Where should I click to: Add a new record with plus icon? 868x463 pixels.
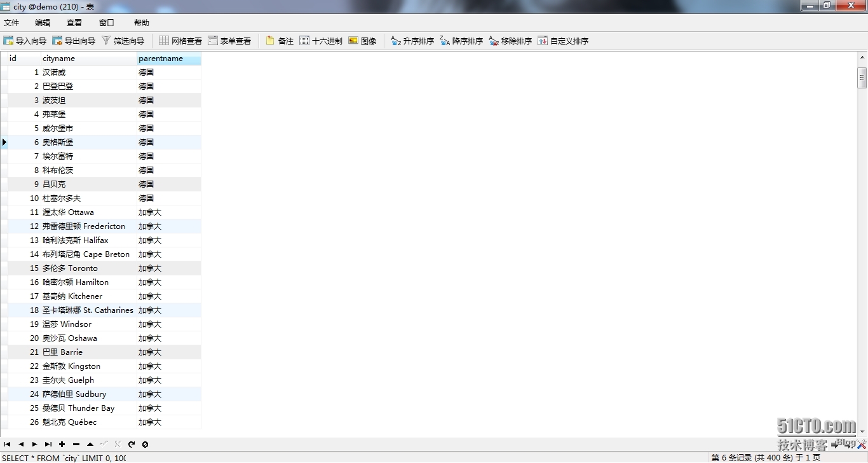(62, 445)
